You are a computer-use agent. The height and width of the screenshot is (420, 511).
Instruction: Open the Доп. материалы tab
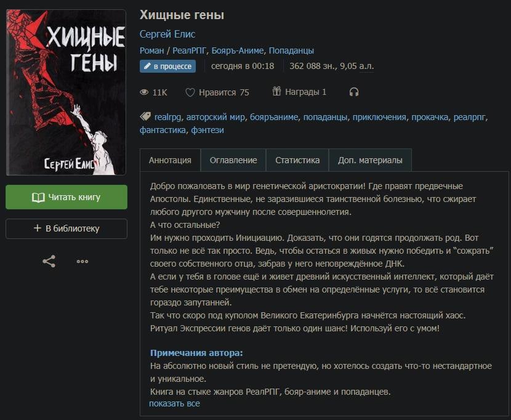(370, 160)
